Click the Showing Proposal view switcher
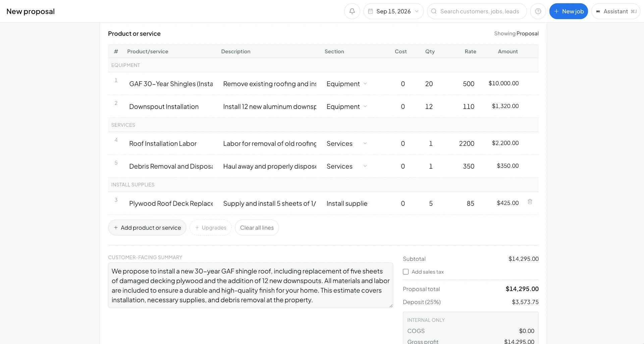 click(x=516, y=34)
